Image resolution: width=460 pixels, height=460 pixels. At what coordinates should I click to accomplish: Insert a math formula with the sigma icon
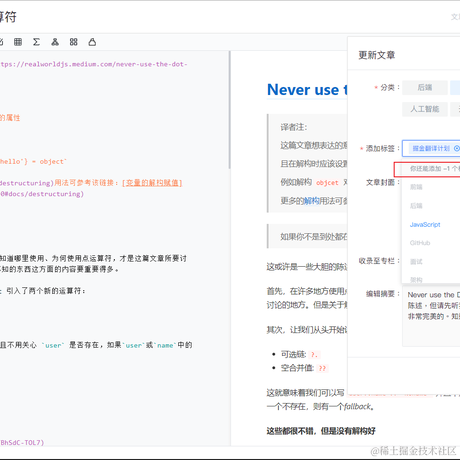point(36,42)
